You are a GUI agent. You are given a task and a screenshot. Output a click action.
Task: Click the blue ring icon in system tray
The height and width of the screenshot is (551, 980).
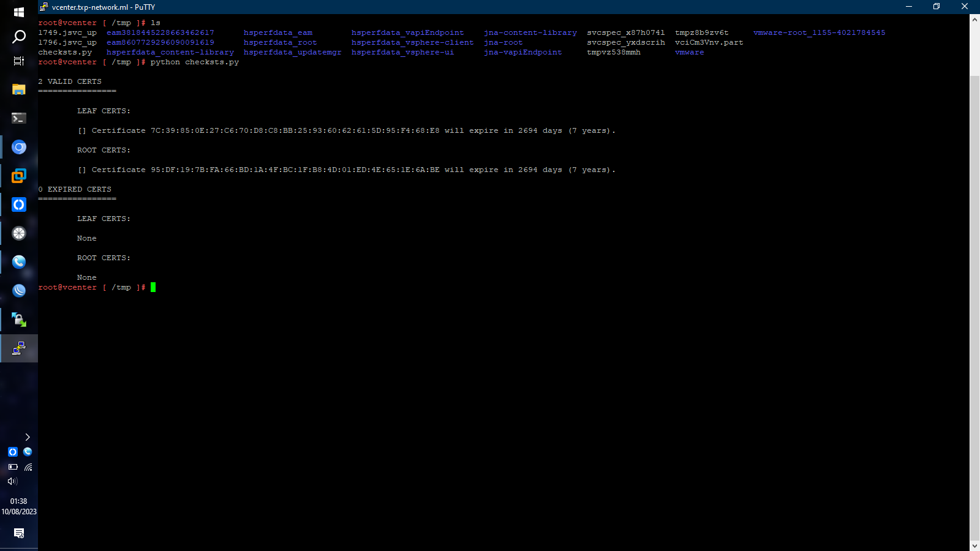point(13,452)
